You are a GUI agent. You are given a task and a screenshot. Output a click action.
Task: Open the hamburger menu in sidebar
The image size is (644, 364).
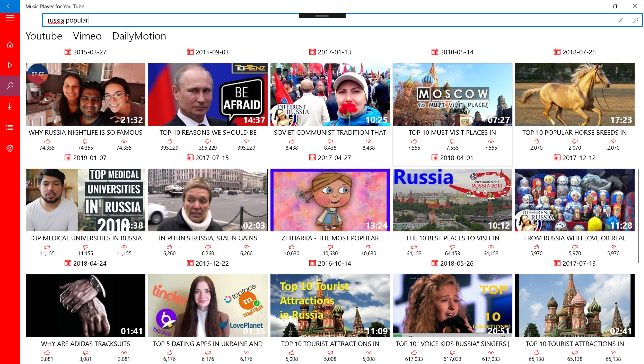pyautogui.click(x=10, y=18)
